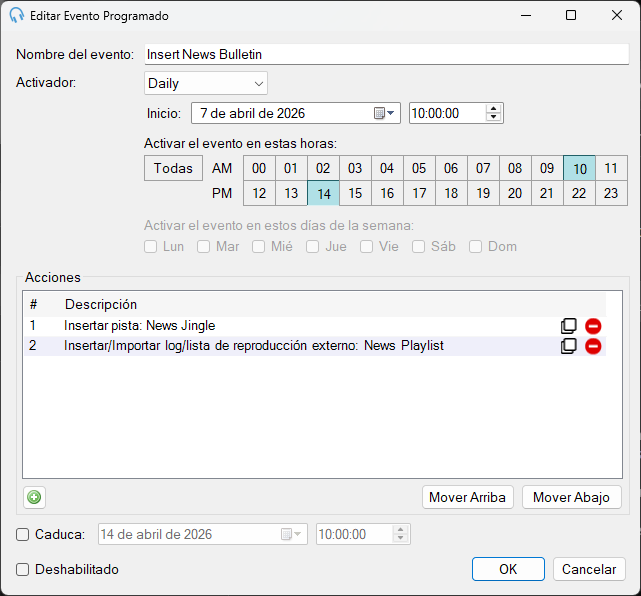Image resolution: width=641 pixels, height=596 pixels.
Task: Open the Caduca date calendar dropdown
Action: pos(291,534)
